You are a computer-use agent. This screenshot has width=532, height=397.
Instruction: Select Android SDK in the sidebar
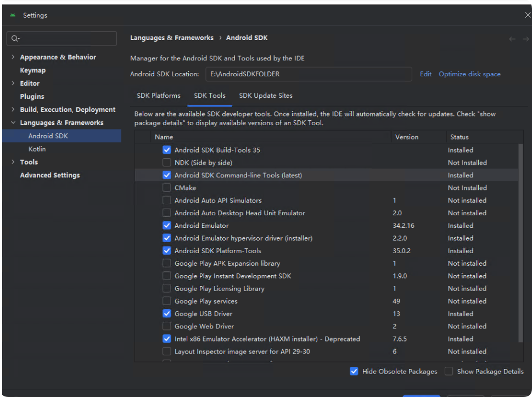(61, 136)
